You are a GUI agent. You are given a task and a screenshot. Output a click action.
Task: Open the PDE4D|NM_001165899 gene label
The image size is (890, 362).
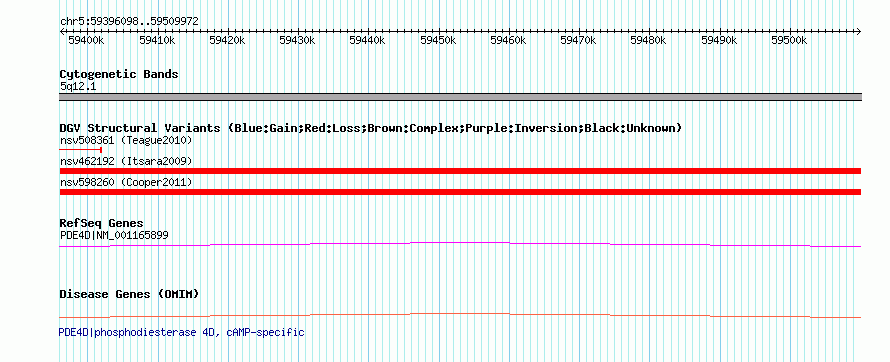114,235
